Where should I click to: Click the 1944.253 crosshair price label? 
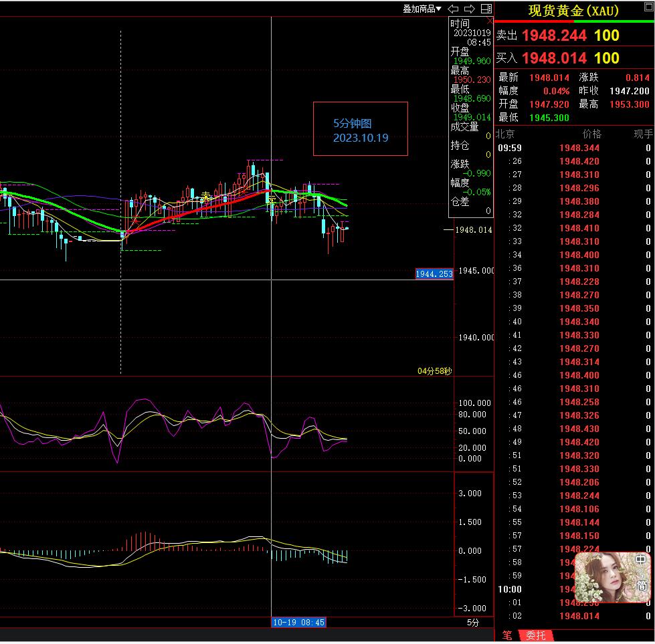[x=434, y=274]
